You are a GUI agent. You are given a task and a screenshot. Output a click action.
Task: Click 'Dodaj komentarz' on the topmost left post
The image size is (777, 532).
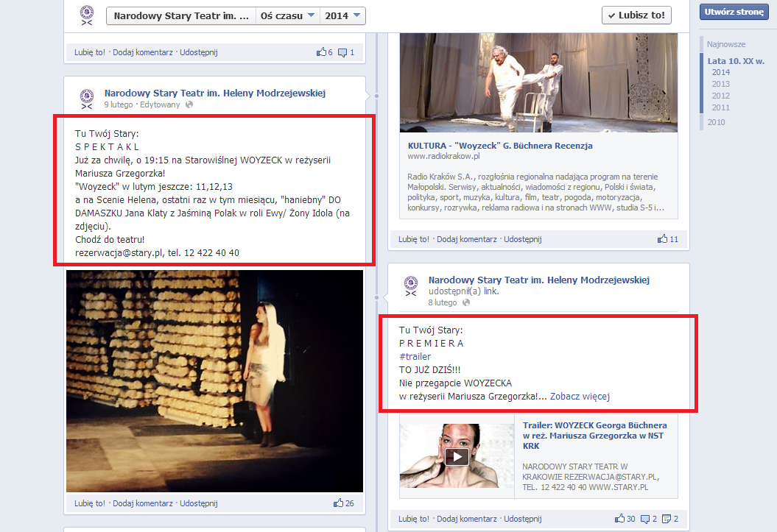click(143, 52)
